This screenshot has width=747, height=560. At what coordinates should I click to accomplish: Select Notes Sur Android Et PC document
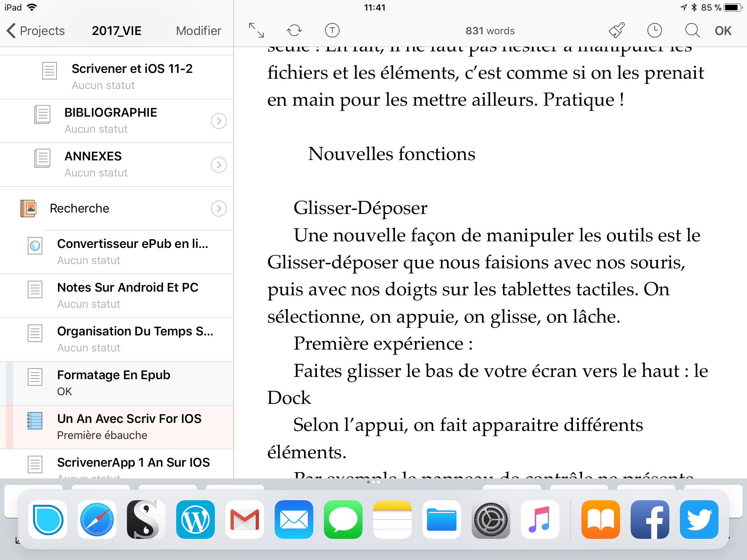(x=128, y=295)
